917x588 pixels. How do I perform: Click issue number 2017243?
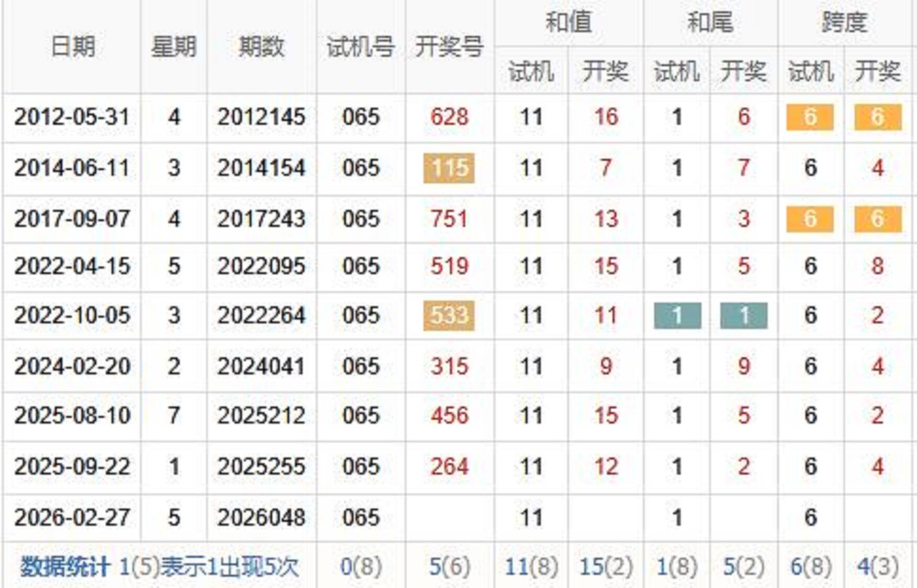pos(261,219)
